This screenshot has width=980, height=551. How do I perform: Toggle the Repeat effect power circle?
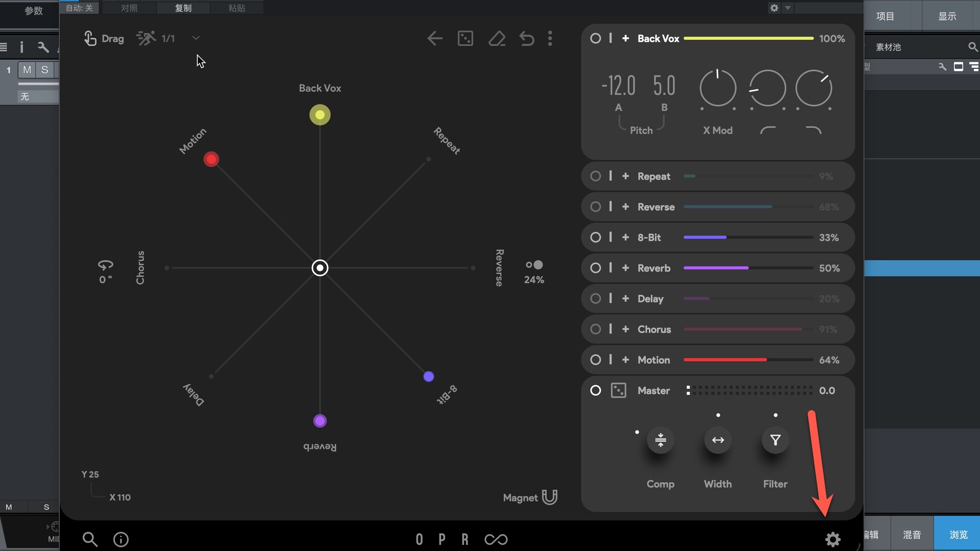595,176
